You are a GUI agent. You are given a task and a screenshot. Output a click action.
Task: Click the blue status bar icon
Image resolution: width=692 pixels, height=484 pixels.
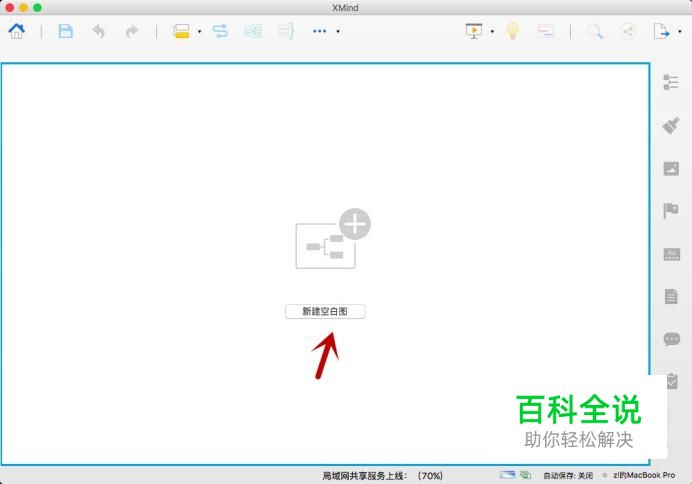tap(507, 475)
